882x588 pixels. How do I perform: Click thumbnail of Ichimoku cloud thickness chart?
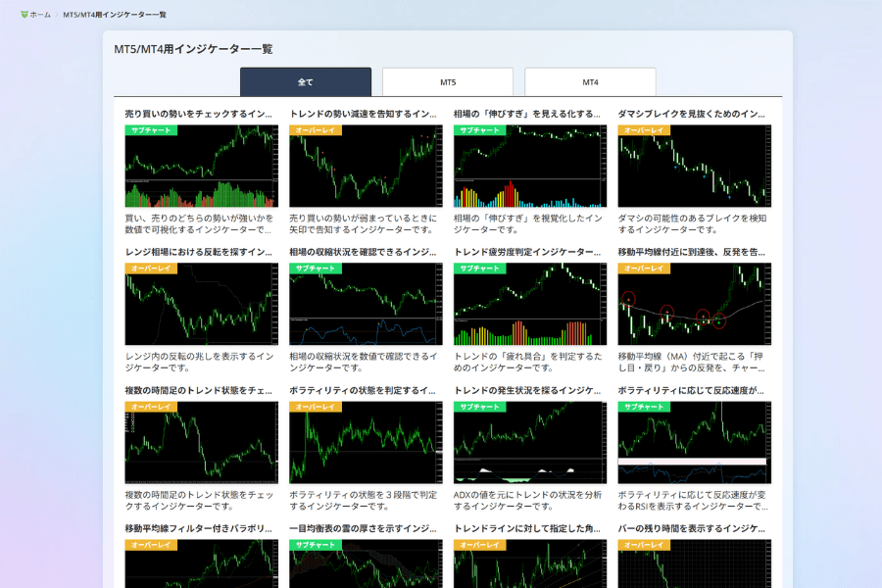pos(366,563)
